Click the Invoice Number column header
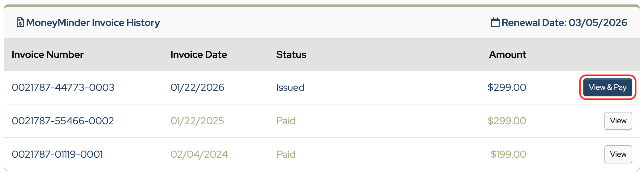 click(x=48, y=55)
